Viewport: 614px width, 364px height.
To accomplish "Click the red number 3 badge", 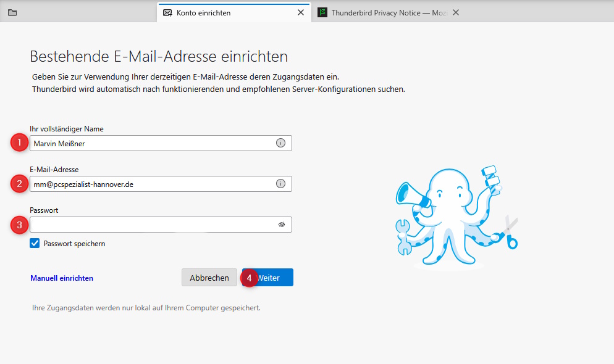I will point(19,225).
